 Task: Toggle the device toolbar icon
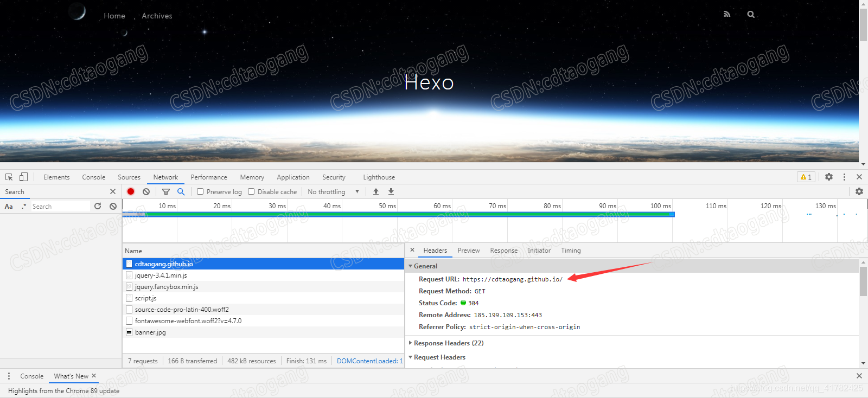[23, 177]
